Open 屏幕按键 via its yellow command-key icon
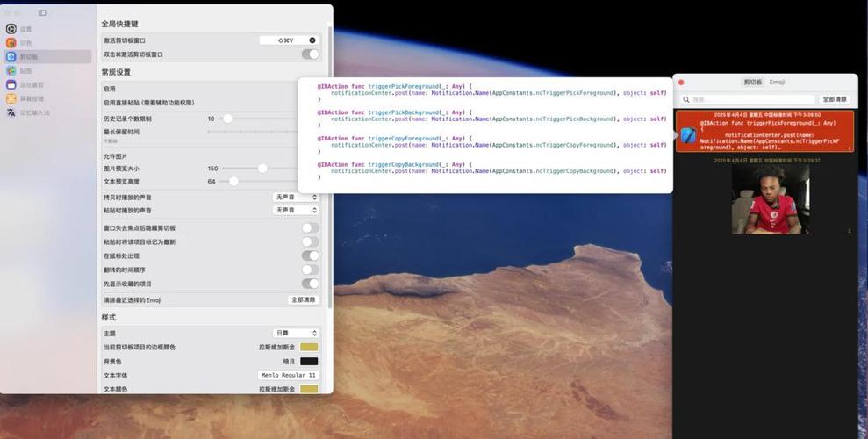Image resolution: width=868 pixels, height=439 pixels. click(11, 98)
